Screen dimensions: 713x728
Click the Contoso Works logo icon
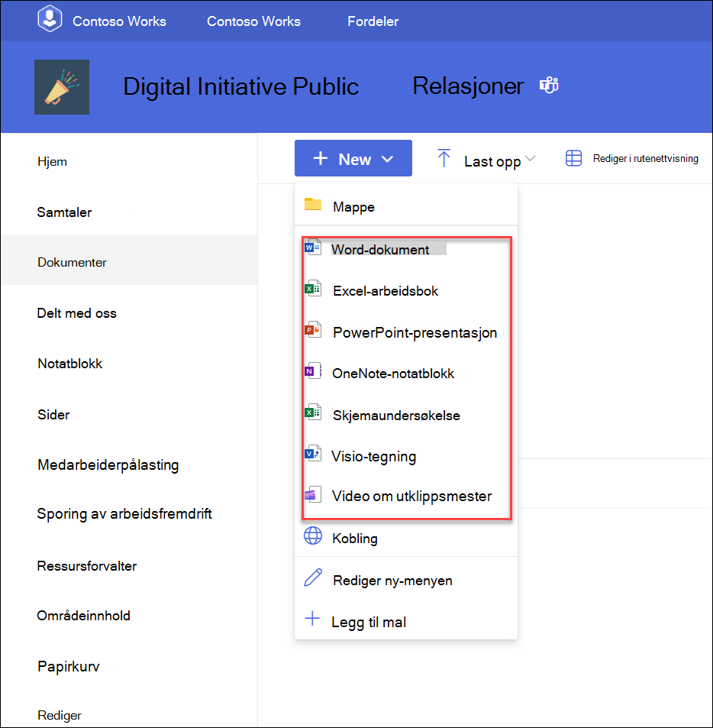tap(50, 19)
